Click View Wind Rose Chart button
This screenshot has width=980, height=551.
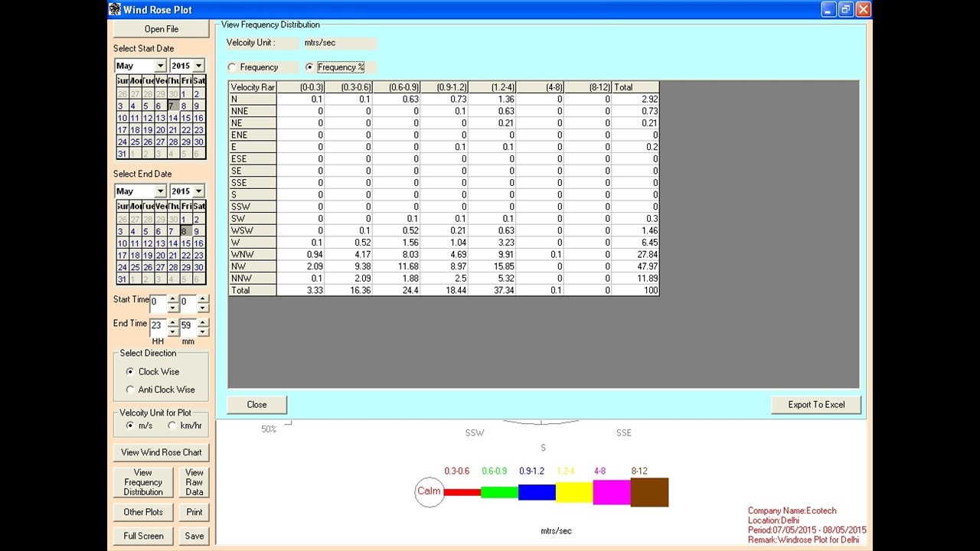click(x=162, y=452)
